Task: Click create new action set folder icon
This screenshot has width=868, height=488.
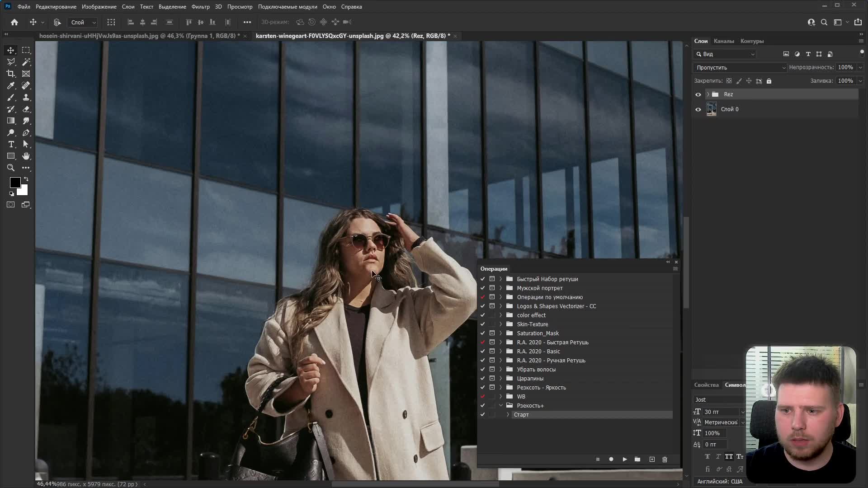Action: click(637, 459)
